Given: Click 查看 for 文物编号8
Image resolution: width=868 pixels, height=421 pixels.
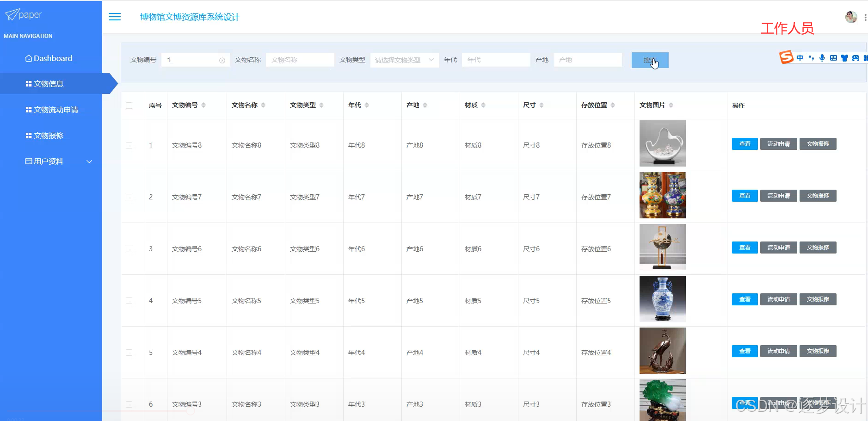Looking at the screenshot, I should 745,144.
